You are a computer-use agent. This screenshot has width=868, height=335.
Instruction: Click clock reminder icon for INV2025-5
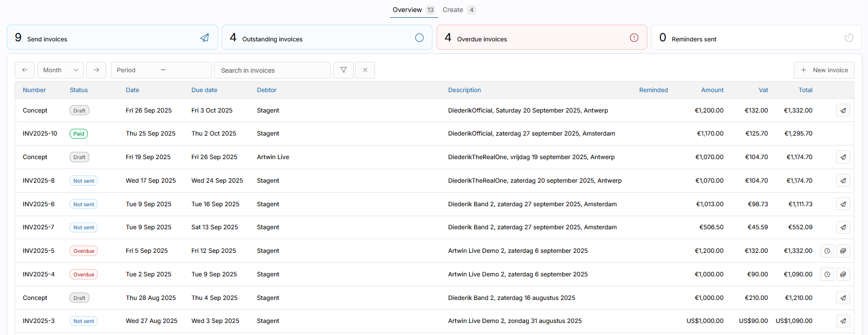pyautogui.click(x=827, y=251)
